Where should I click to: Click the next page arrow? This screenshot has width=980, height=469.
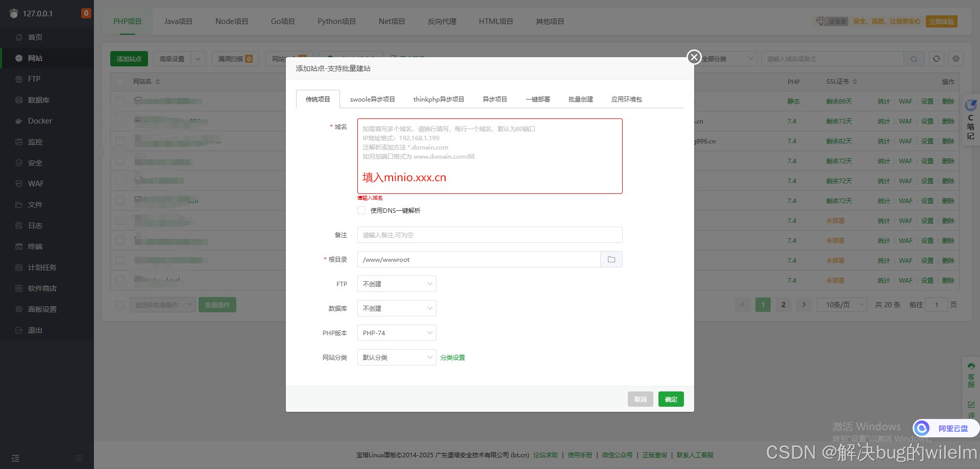click(x=803, y=305)
